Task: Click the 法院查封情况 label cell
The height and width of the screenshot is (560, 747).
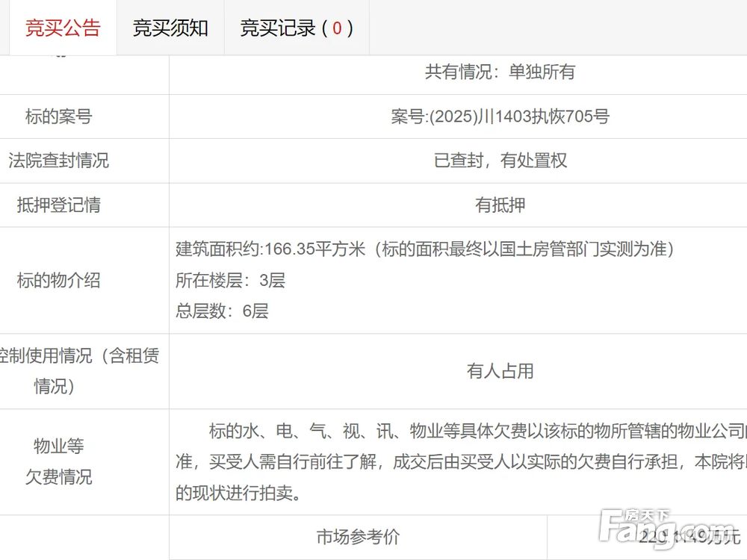Action: pos(58,161)
